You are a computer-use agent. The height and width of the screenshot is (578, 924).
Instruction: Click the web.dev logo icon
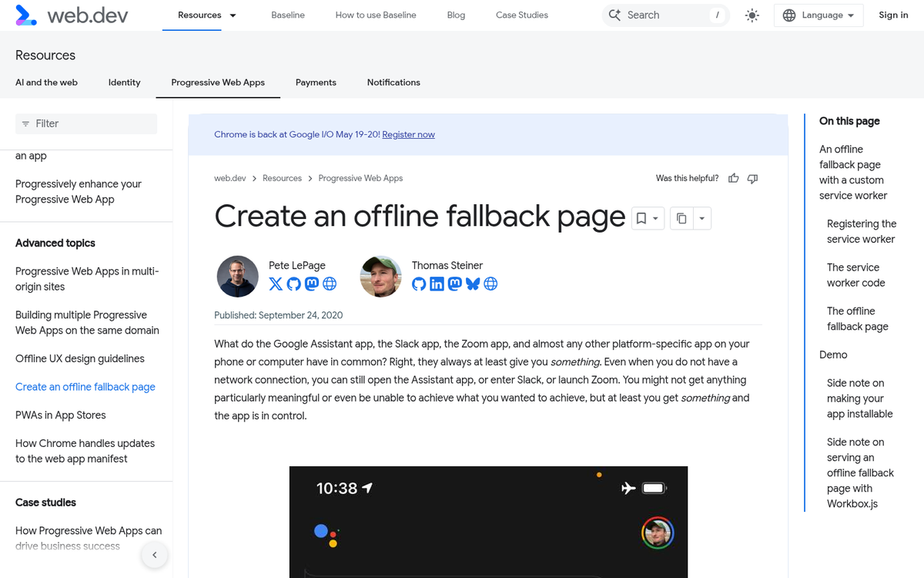click(x=25, y=15)
